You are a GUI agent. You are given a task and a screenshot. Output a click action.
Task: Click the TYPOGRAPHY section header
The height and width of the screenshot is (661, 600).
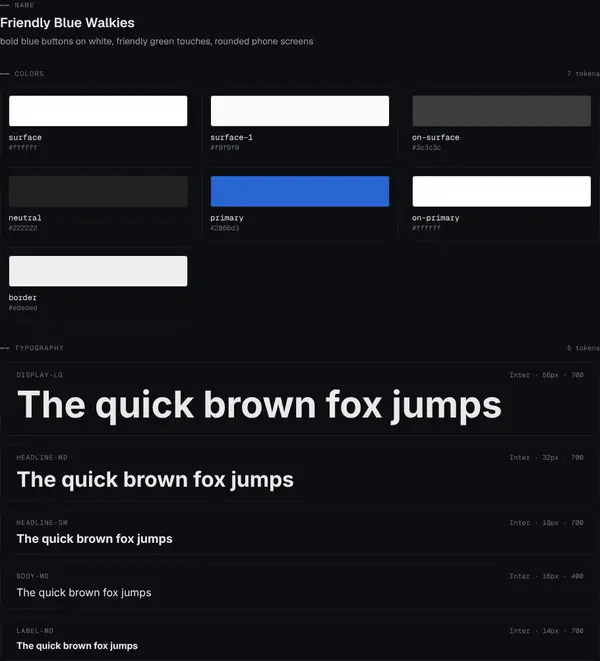coord(39,348)
